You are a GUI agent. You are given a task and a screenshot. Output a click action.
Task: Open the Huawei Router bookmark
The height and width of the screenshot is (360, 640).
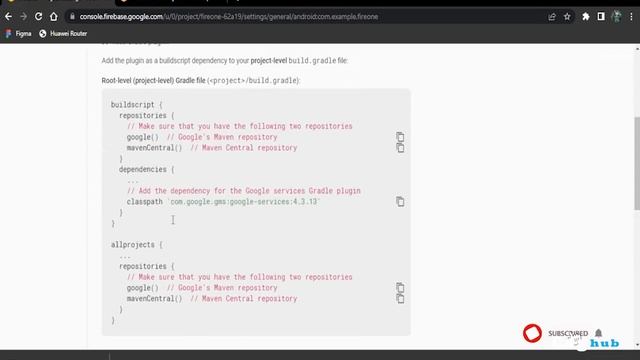click(63, 33)
